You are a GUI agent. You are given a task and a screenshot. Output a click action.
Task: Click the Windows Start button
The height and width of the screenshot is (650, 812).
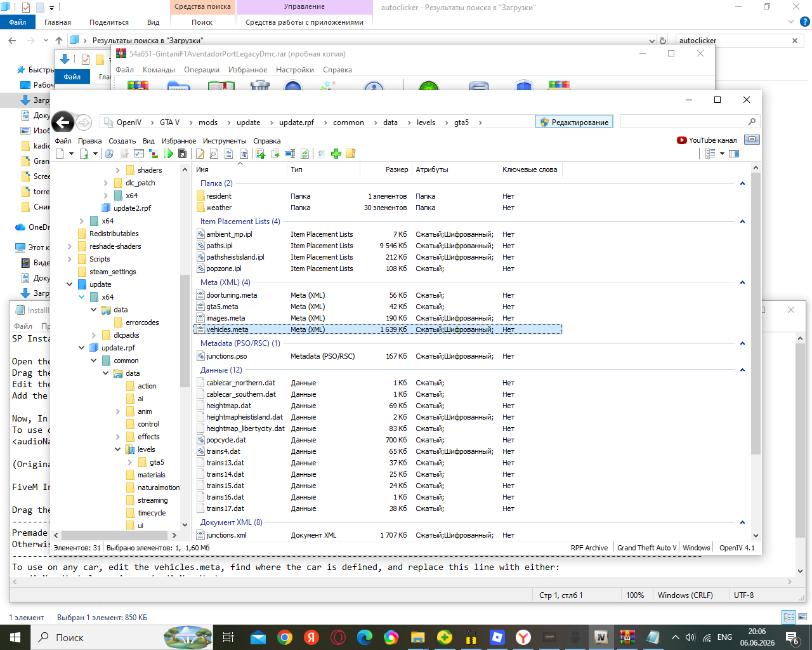tap(15, 637)
